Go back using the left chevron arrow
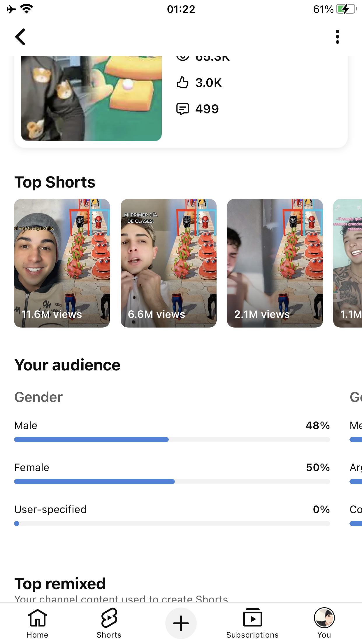 point(20,37)
